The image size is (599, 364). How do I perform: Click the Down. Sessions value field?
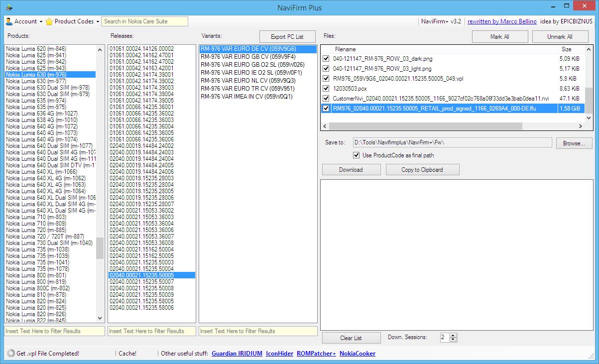444,338
